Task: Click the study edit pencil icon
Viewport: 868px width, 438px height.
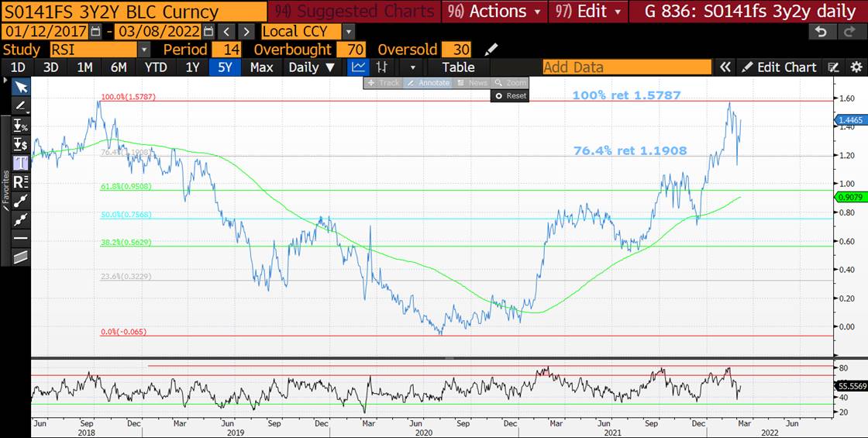Action: [x=491, y=50]
